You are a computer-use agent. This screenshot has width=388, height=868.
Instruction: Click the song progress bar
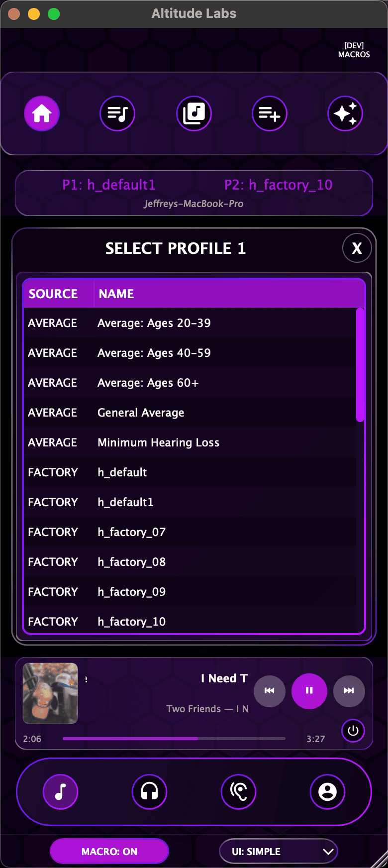pyautogui.click(x=174, y=739)
